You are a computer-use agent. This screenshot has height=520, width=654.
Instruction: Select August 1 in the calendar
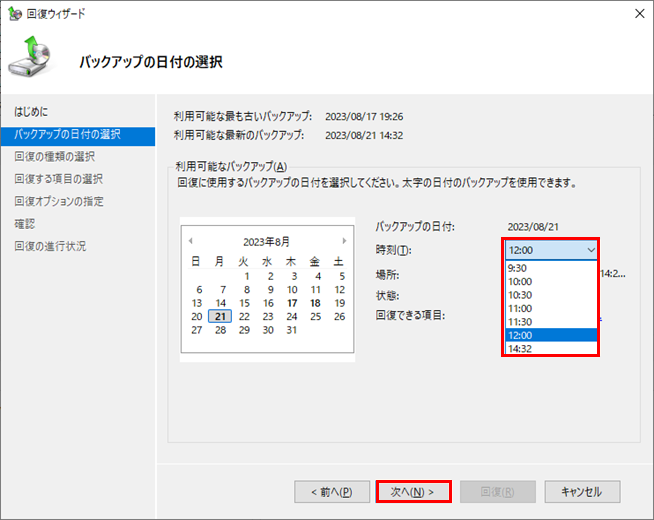coord(247,276)
